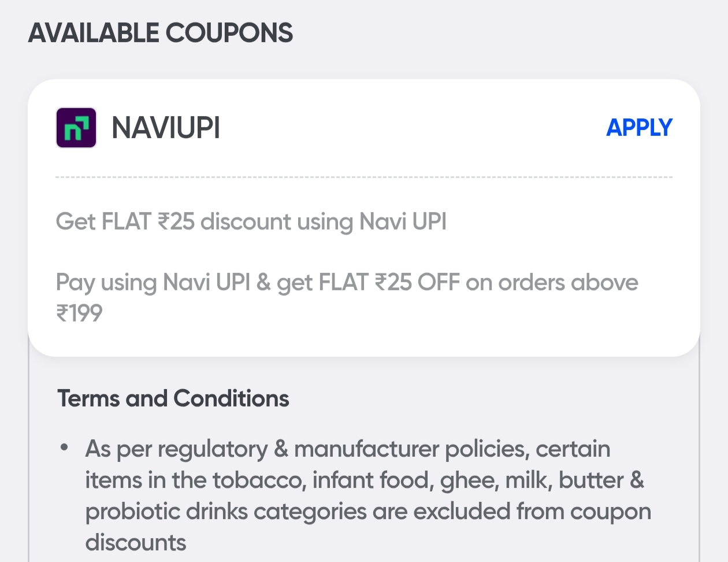Apply the Navi UPI discount coupon
This screenshot has height=562, width=728.
[x=640, y=127]
